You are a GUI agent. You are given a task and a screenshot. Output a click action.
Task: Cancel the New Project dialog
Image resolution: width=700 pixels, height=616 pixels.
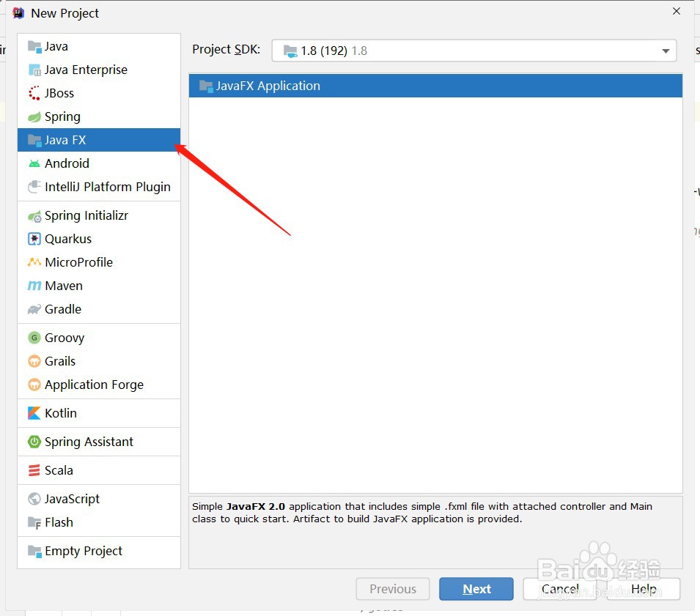pyautogui.click(x=560, y=589)
